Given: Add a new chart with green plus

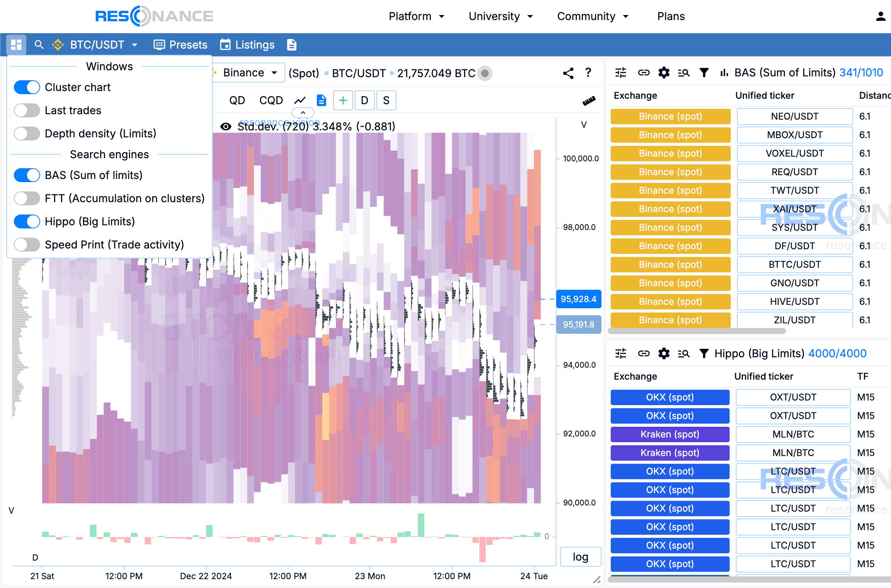Looking at the screenshot, I should (x=343, y=101).
